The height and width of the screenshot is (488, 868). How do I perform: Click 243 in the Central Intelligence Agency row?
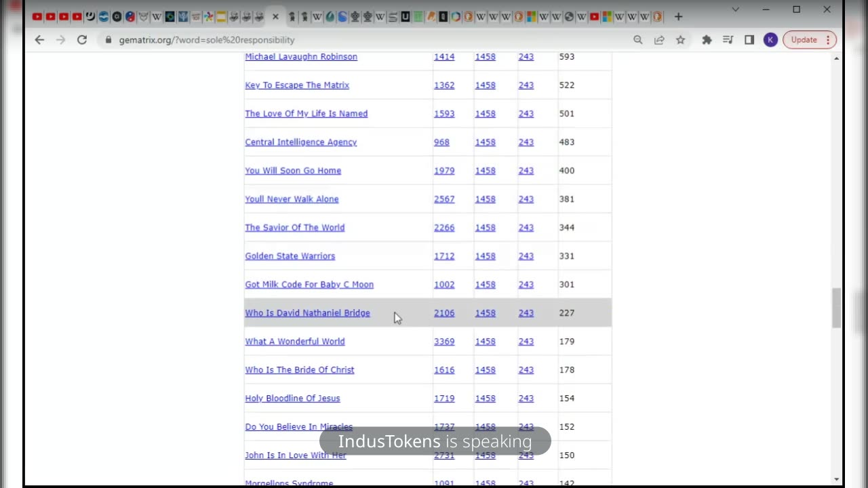pyautogui.click(x=526, y=142)
